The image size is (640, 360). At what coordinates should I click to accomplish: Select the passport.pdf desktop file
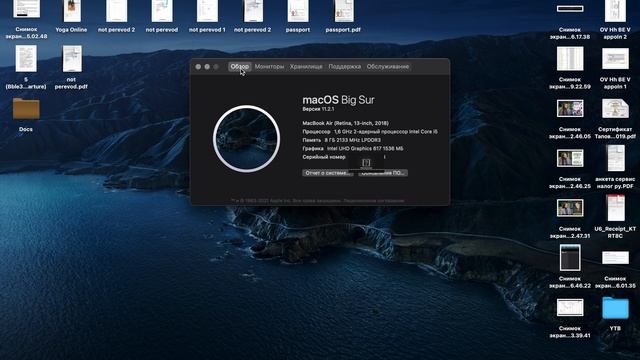click(343, 11)
